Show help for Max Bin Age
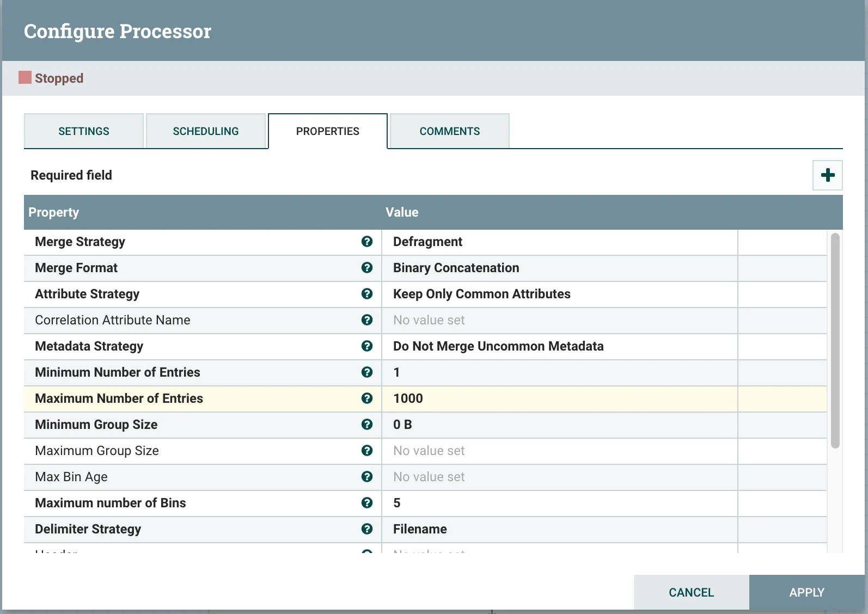This screenshot has width=868, height=614. 367,477
